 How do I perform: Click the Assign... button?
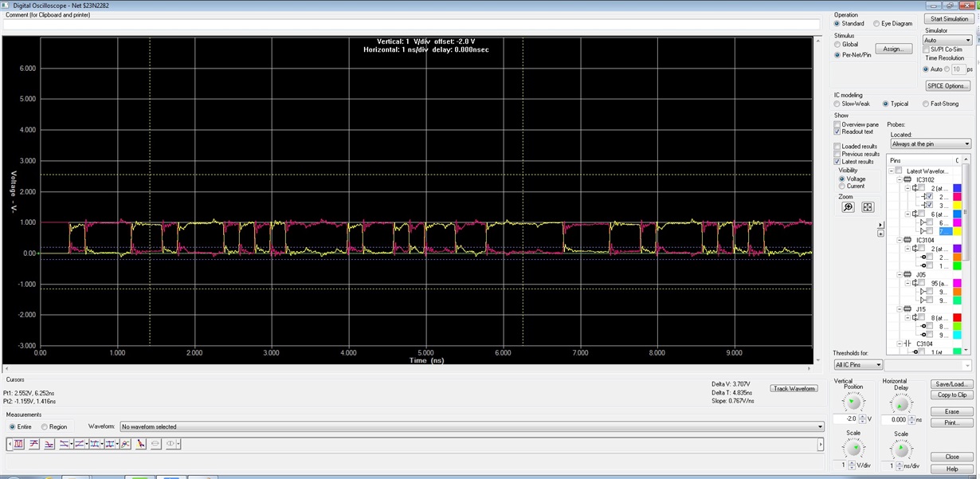coord(893,49)
